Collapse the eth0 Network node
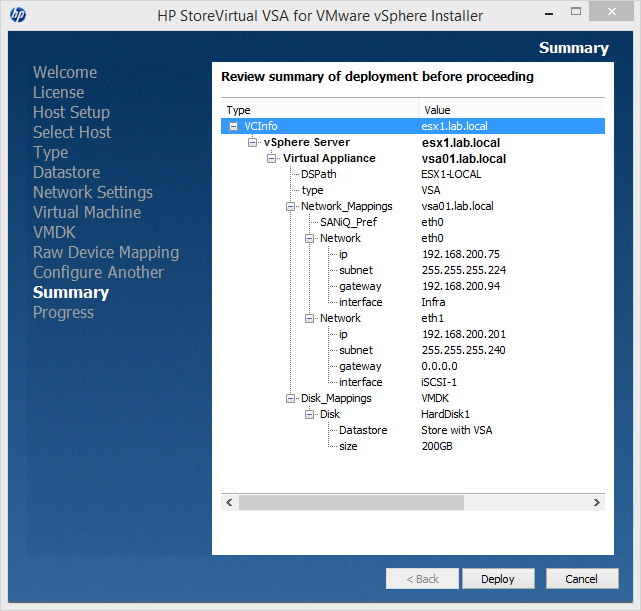This screenshot has height=611, width=641. click(x=309, y=238)
